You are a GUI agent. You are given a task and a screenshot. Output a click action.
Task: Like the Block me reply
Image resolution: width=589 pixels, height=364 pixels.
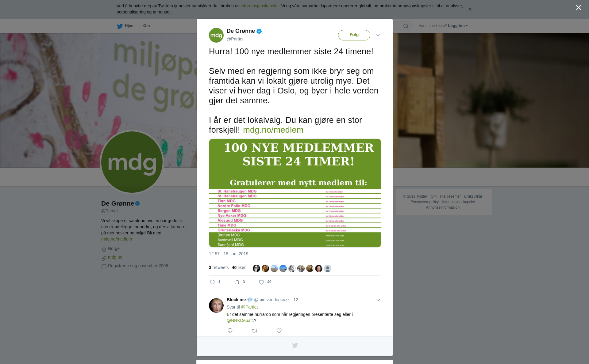pos(279,331)
